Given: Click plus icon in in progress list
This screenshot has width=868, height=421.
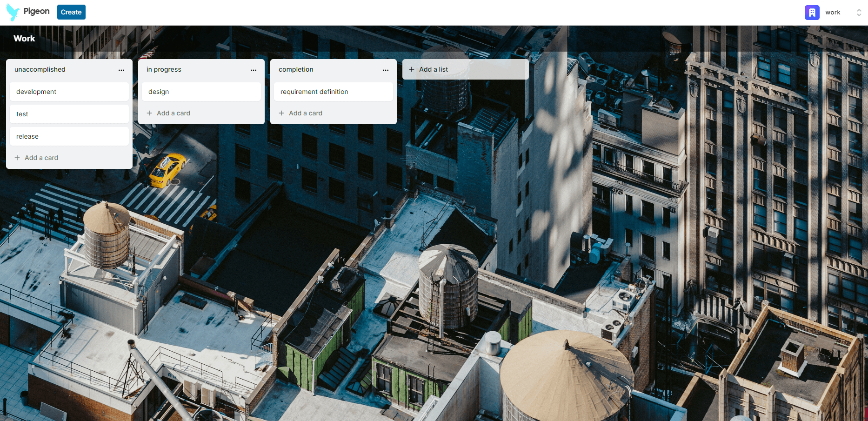Looking at the screenshot, I should coord(149,113).
